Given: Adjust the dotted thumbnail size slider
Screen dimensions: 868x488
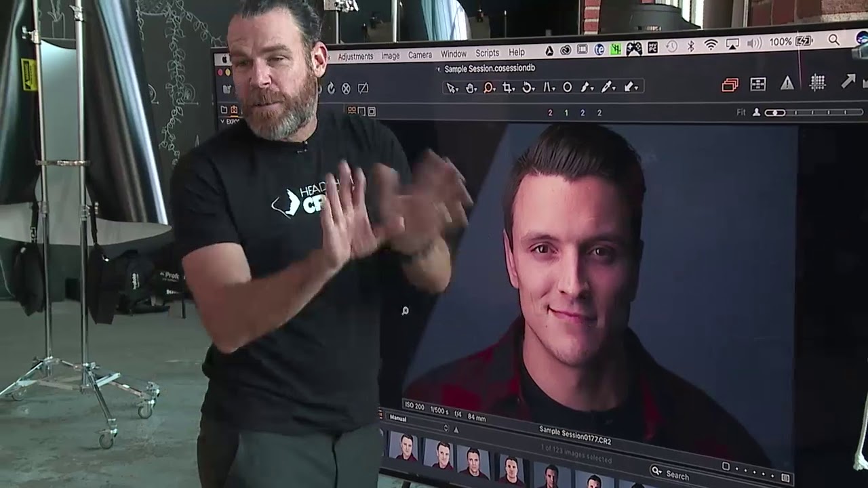Looking at the screenshot, I should 754,472.
